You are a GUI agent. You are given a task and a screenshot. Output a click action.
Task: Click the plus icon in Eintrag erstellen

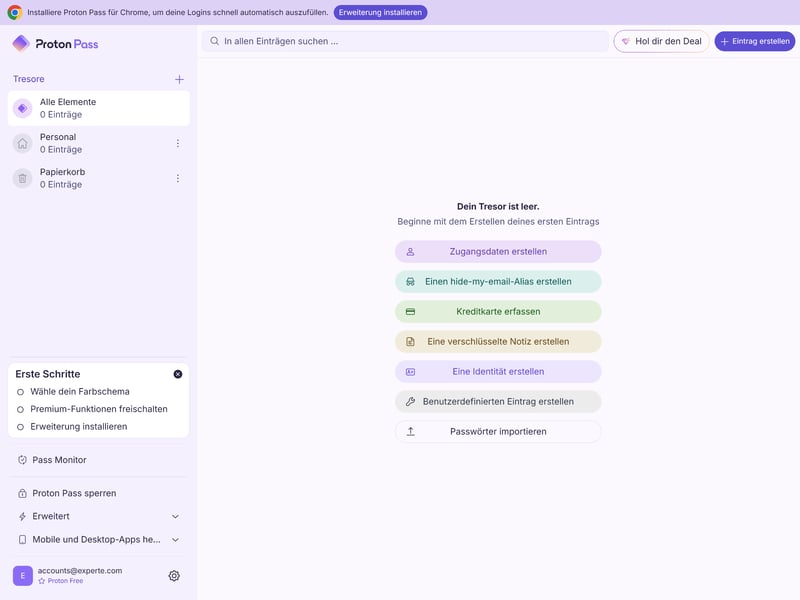[724, 41]
